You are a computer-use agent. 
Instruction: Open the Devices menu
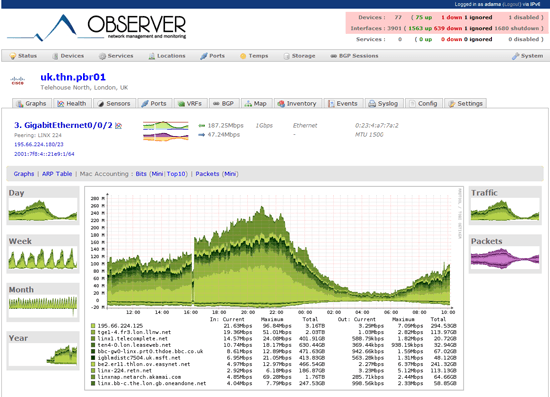click(68, 56)
